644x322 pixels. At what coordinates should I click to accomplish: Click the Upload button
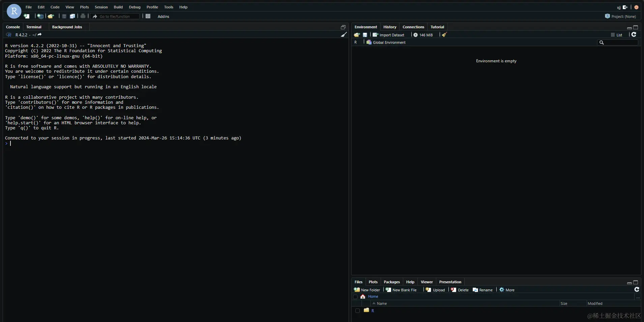pyautogui.click(x=435, y=290)
